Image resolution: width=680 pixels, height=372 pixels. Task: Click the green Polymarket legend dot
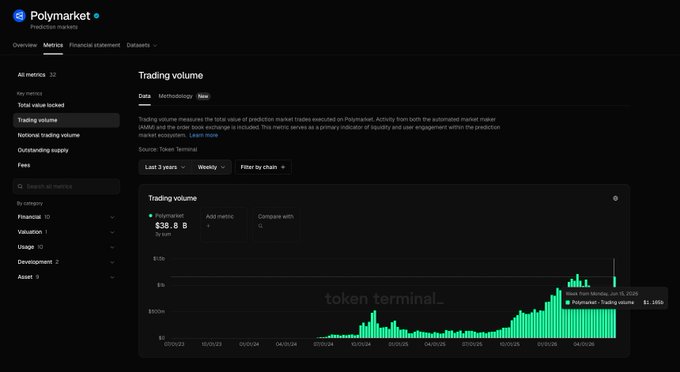click(150, 215)
